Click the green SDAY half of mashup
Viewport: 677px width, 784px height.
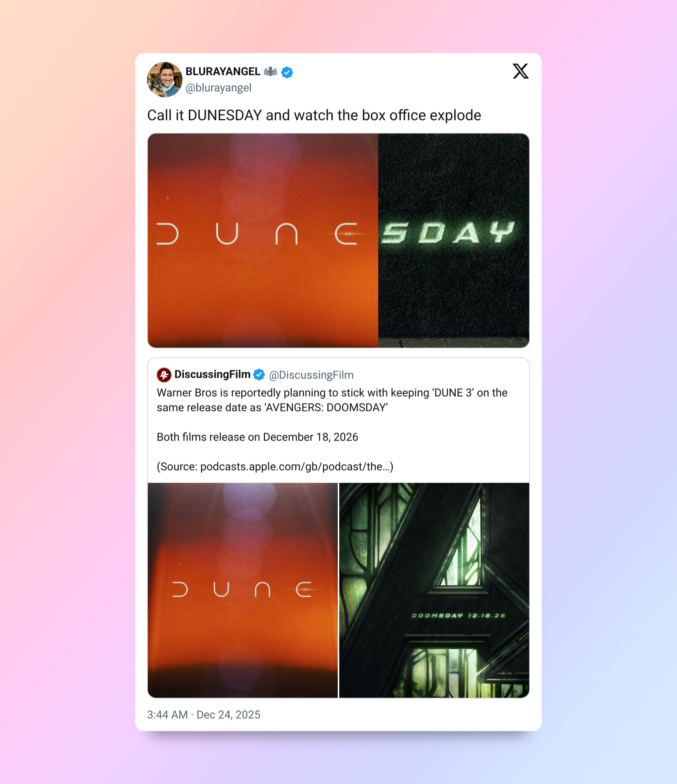pos(453,240)
